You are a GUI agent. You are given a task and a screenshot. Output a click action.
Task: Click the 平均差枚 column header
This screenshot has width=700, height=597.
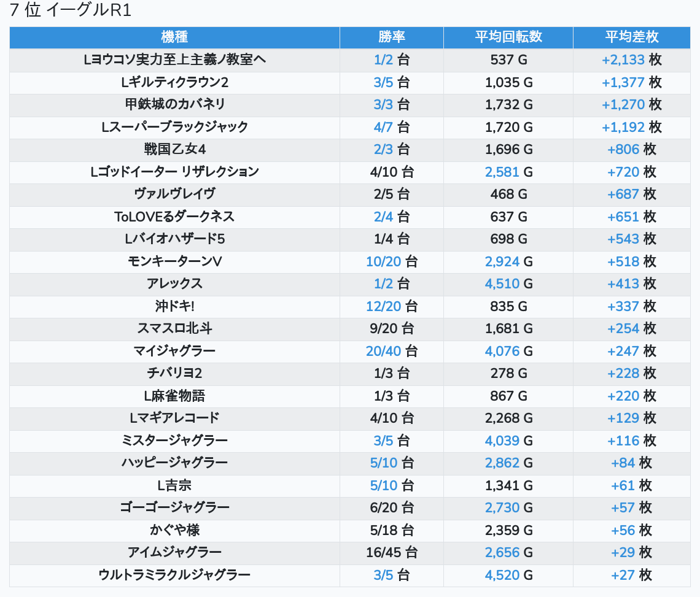632,37
